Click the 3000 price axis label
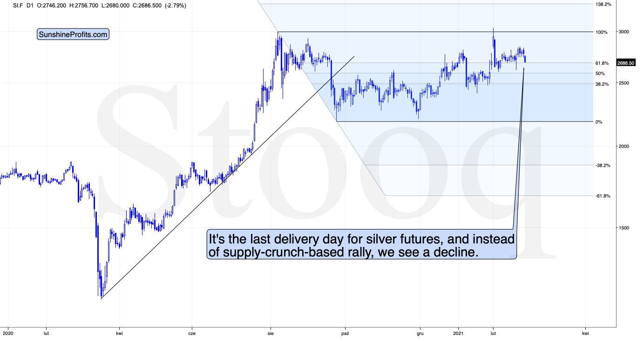 [624, 32]
